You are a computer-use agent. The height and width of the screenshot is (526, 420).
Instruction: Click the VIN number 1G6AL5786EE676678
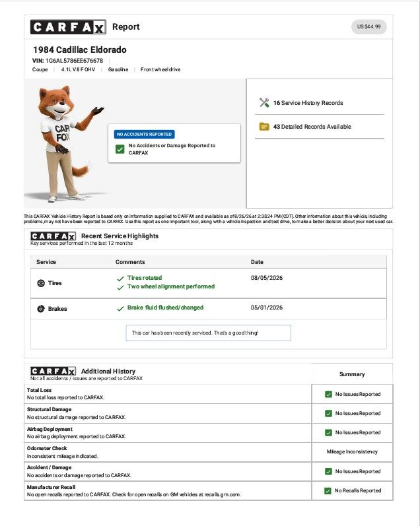pyautogui.click(x=74, y=61)
